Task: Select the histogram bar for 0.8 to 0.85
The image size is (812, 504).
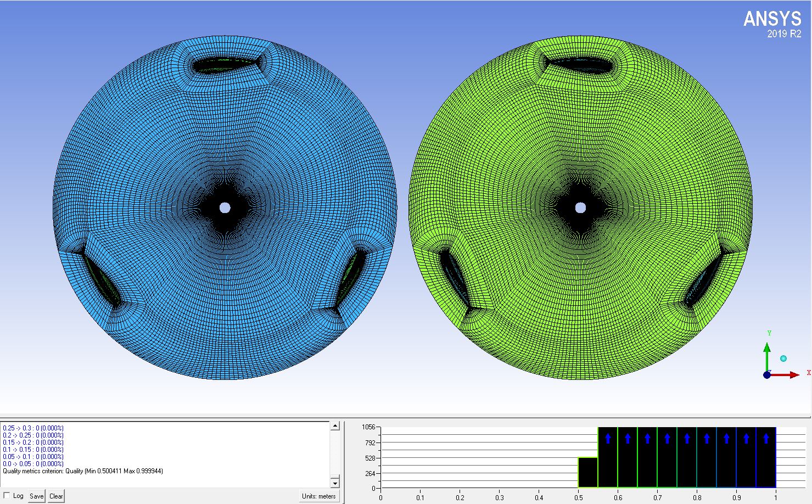Action: [x=707, y=457]
